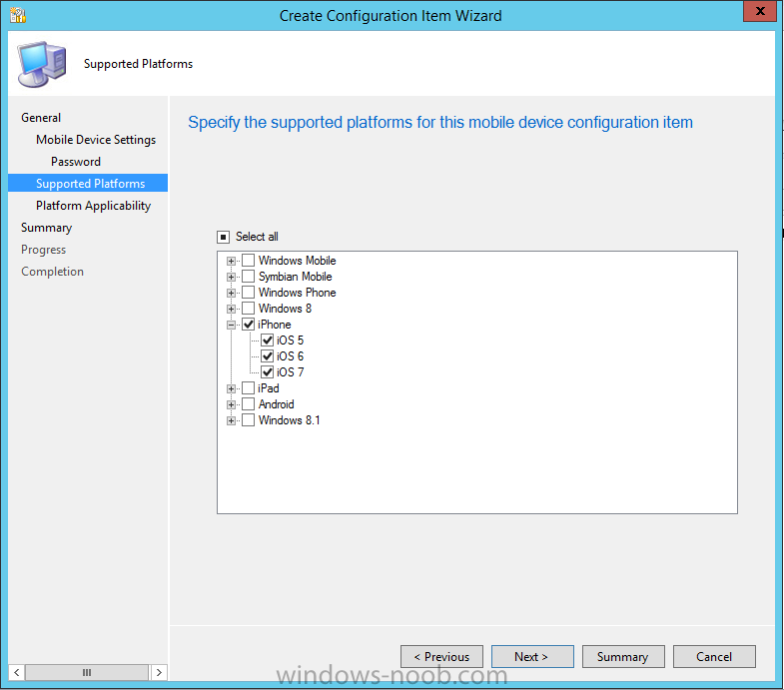Uncheck the iOS 5 checkbox
Viewport: 784px width, 690px height.
(267, 340)
